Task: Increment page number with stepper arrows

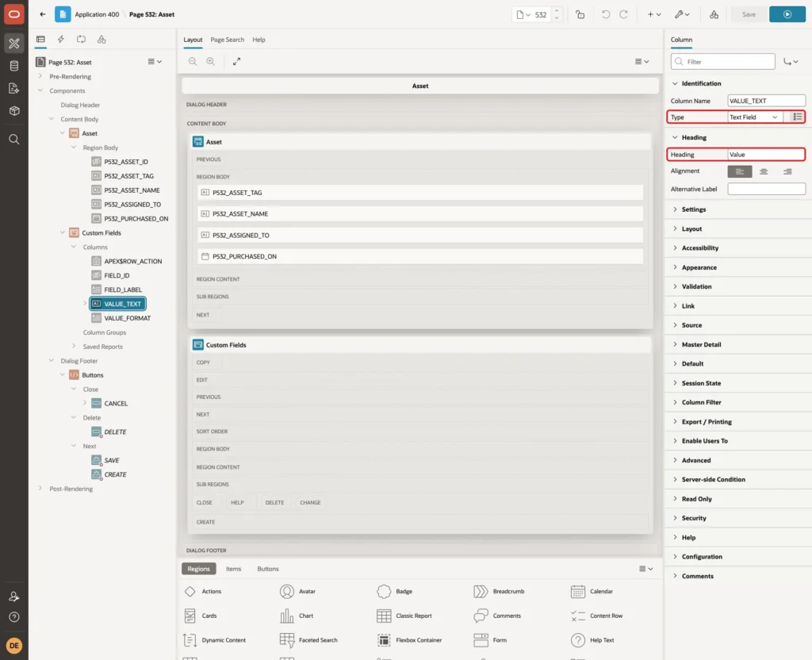Action: (x=557, y=11)
